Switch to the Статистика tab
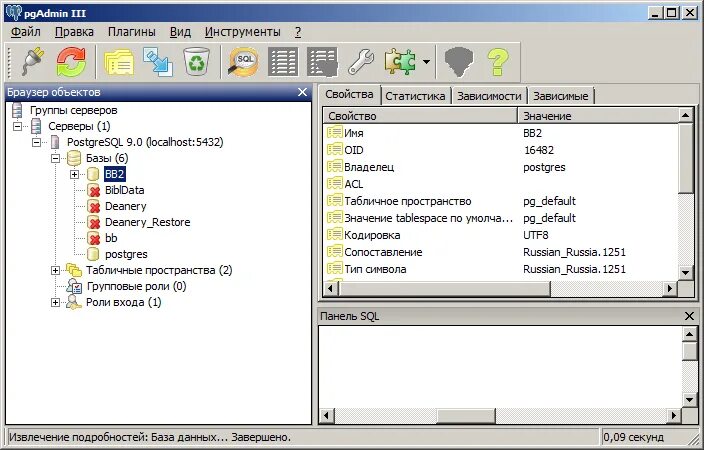This screenshot has height=450, width=704. click(x=415, y=96)
